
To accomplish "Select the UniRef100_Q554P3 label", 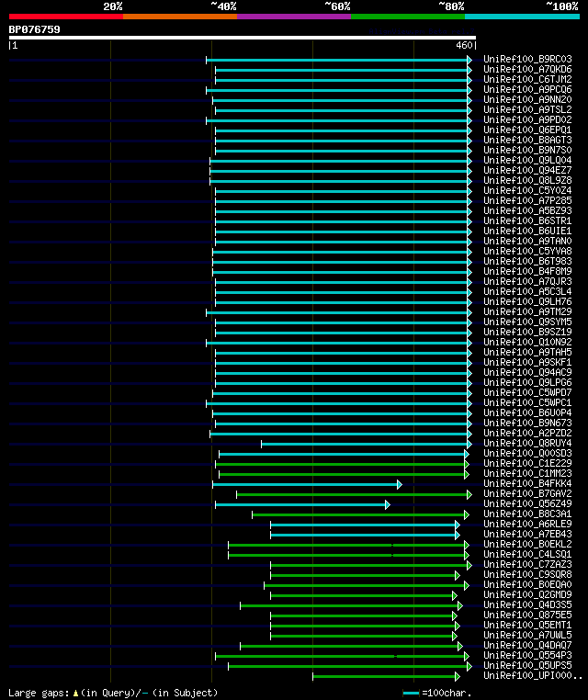I will point(527,655).
